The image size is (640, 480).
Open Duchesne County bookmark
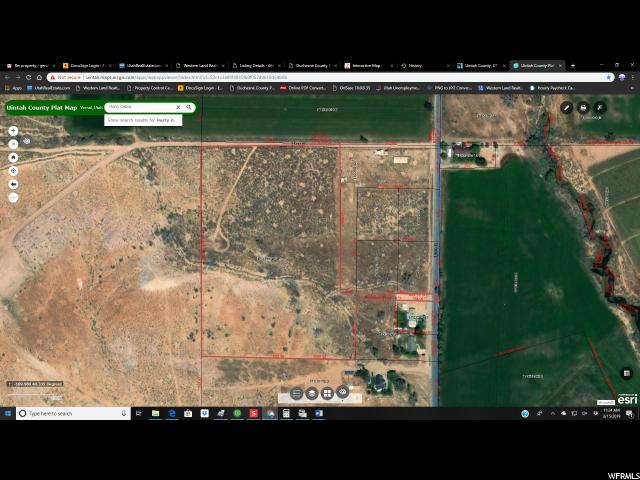(252, 88)
